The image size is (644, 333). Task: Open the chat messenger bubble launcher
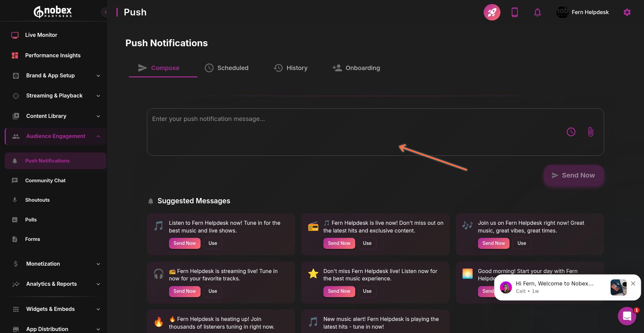point(627,316)
